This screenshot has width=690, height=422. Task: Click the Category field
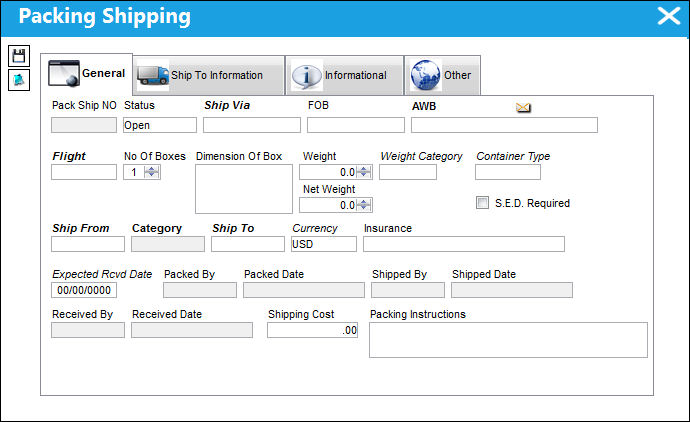coord(168,244)
